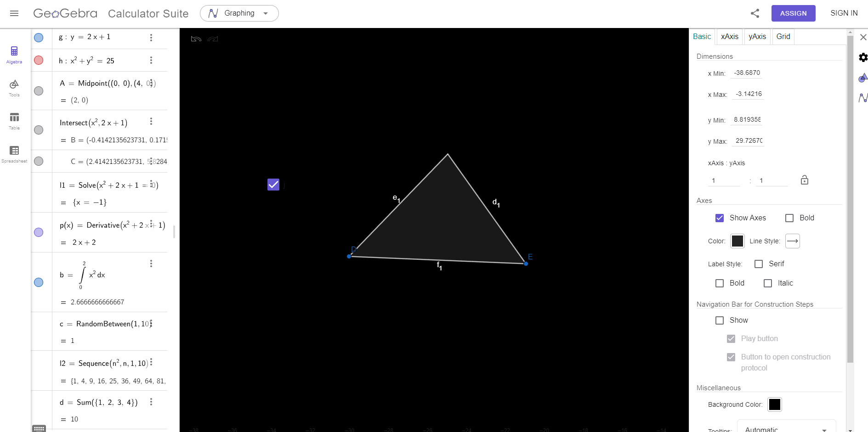The width and height of the screenshot is (868, 432).
Task: Toggle visibility of line g
Action: tap(39, 38)
